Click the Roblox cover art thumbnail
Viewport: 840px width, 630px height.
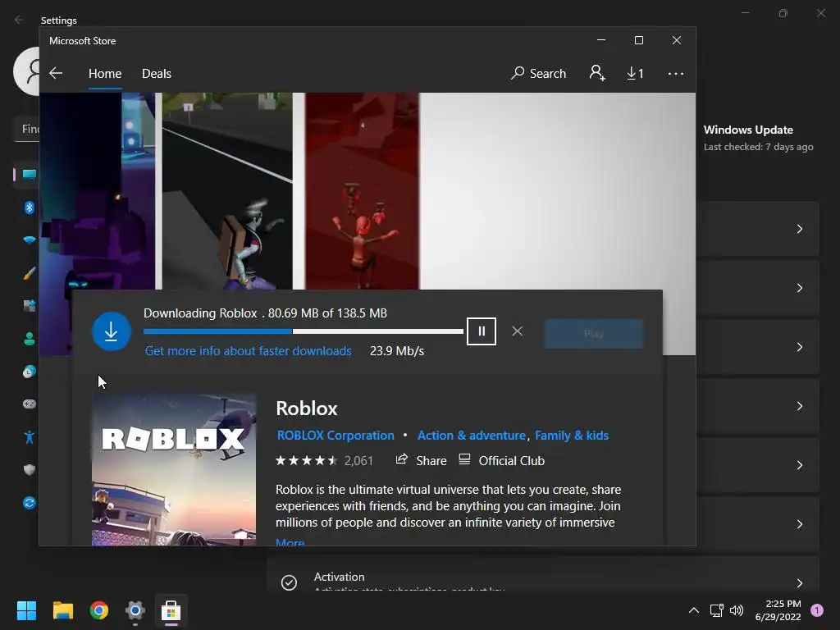point(174,470)
